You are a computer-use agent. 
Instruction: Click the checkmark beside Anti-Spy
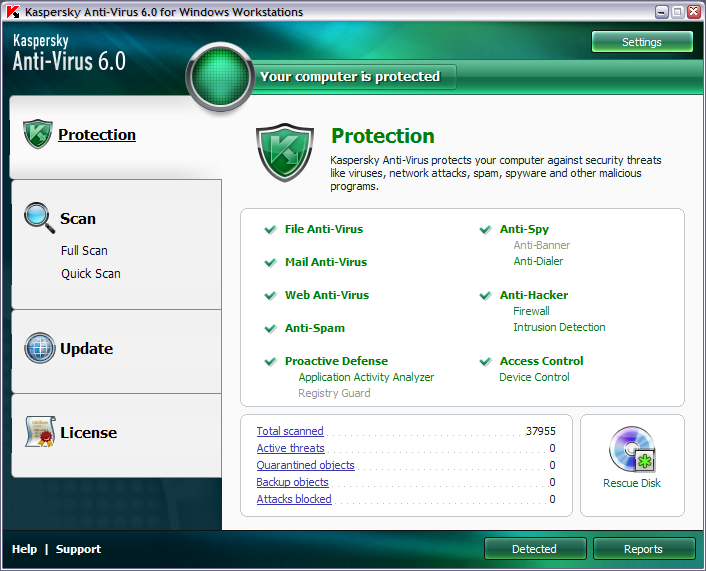(485, 230)
